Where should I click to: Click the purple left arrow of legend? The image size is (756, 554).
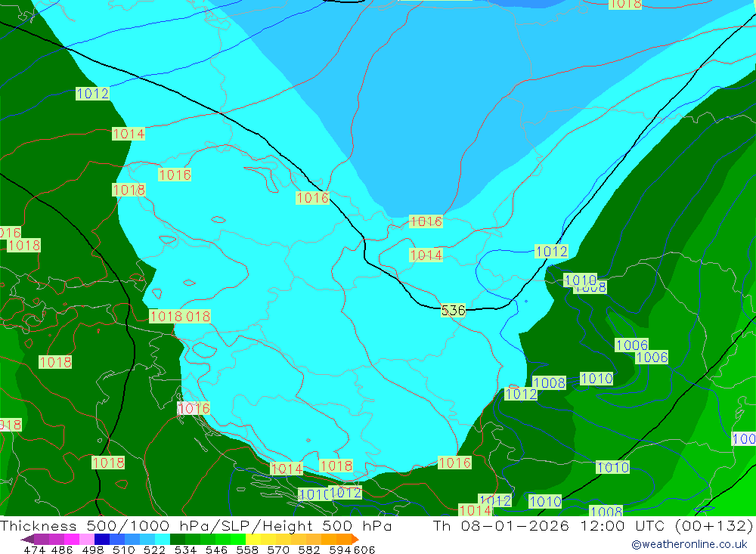(x=27, y=540)
